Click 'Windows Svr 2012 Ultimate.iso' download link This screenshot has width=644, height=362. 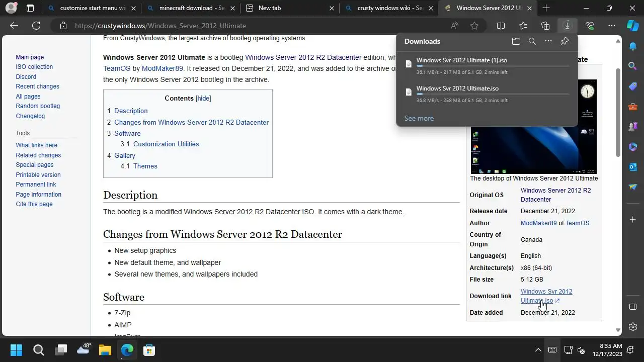click(x=546, y=296)
